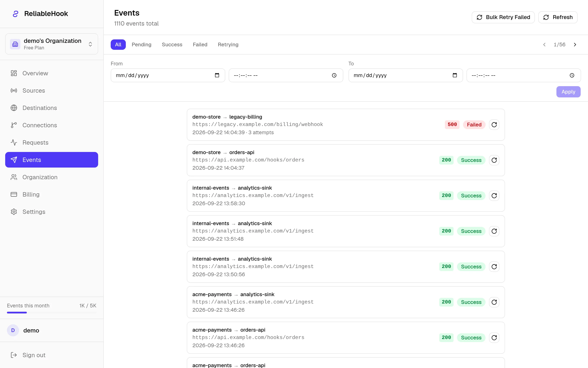
Task: Open acme-payments to analytics-sink event
Action: click(346, 302)
